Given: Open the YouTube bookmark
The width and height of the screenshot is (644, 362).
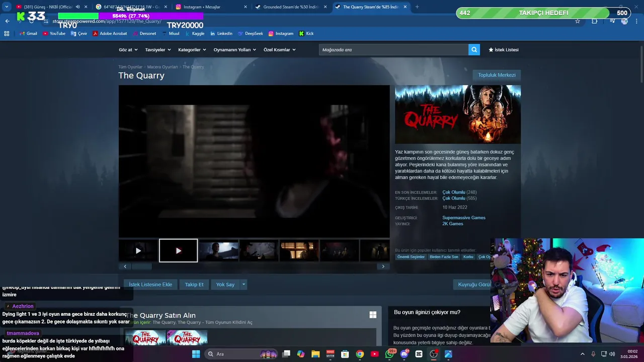Looking at the screenshot, I should pyautogui.click(x=54, y=34).
